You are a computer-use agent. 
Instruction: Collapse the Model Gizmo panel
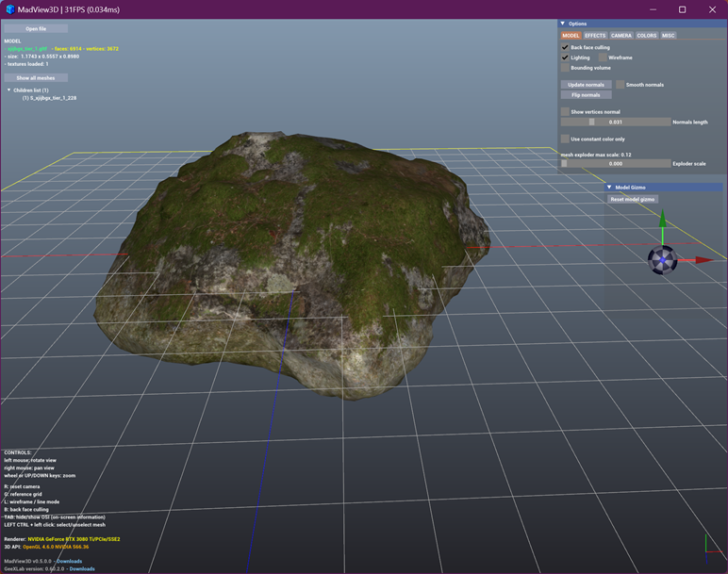click(609, 188)
